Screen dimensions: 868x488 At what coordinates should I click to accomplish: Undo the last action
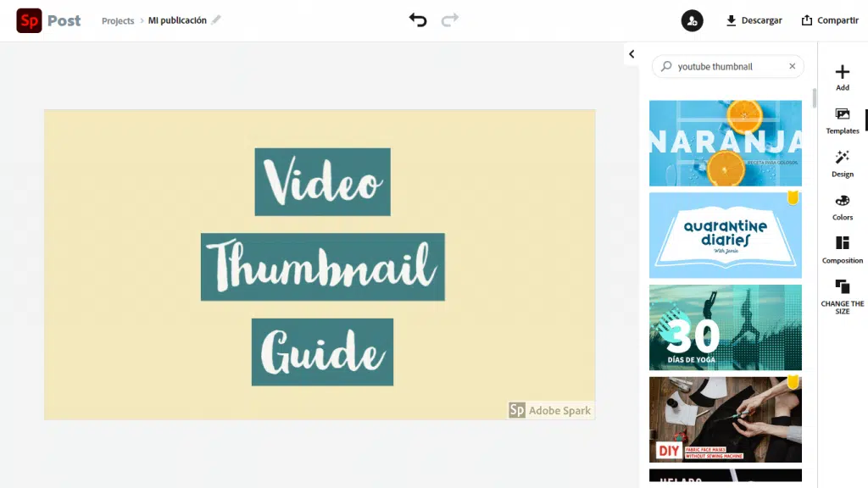coord(417,19)
